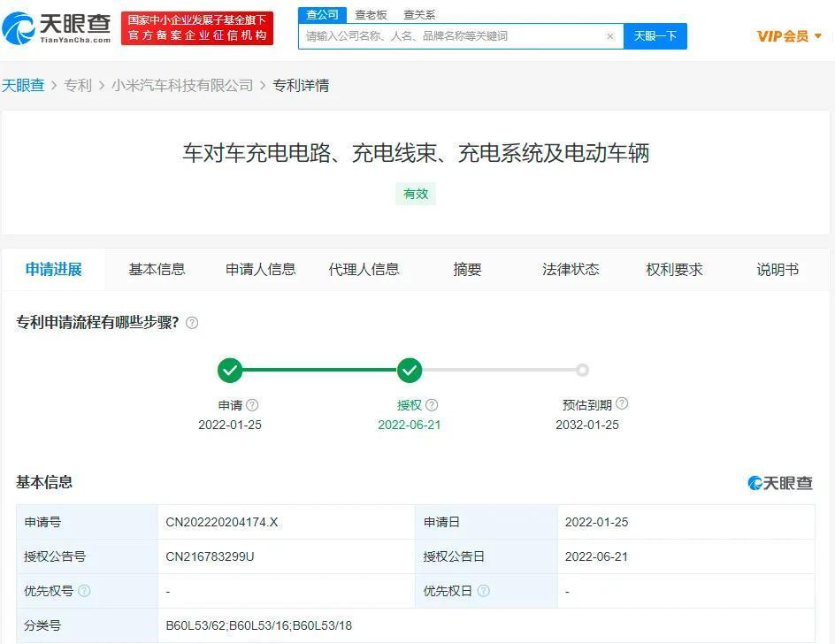Click the 优先权号 label text
The image size is (835, 644).
49,591
